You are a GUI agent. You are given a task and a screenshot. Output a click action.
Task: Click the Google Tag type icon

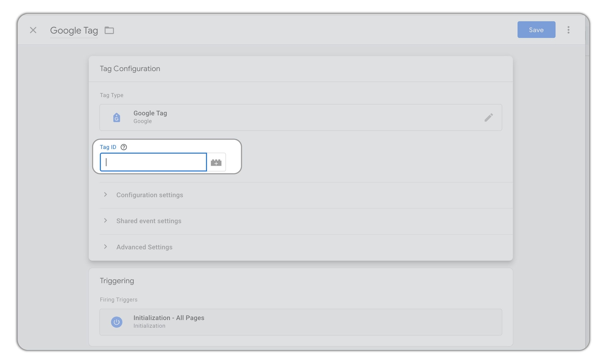[117, 117]
